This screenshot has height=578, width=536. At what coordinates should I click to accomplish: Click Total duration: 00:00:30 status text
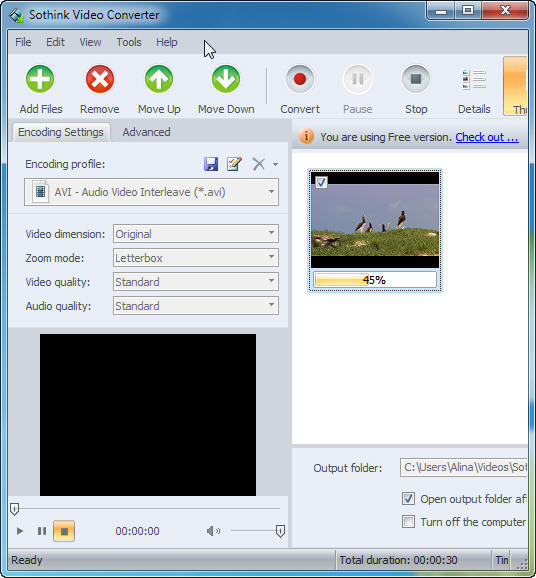398,560
